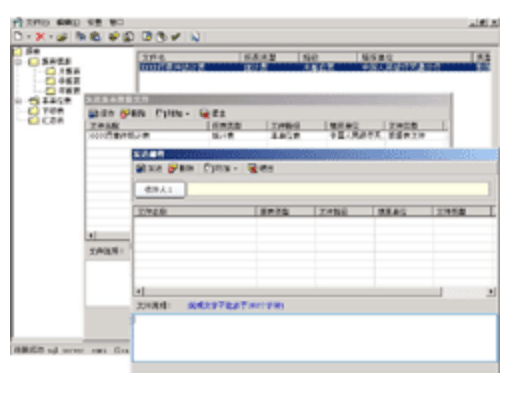This screenshot has height=400, width=520.
Task: Open the 编辑 menu in the menu bar
Action: click(68, 22)
